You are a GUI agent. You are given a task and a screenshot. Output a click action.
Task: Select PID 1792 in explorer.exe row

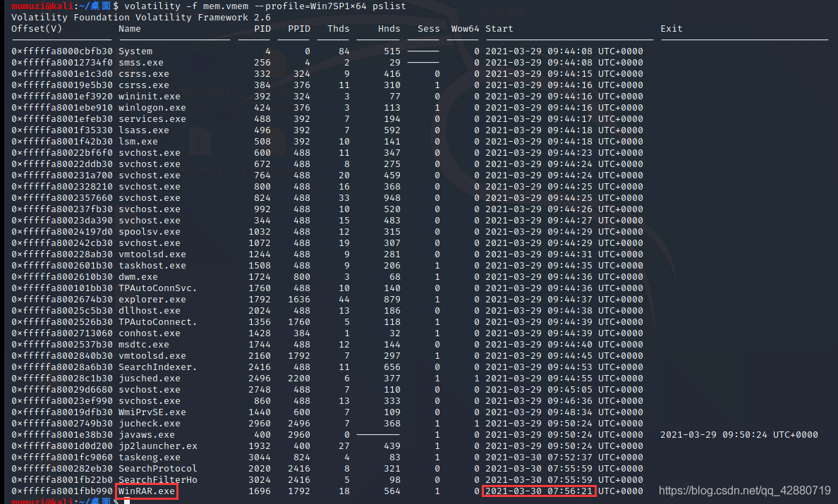[x=259, y=299]
